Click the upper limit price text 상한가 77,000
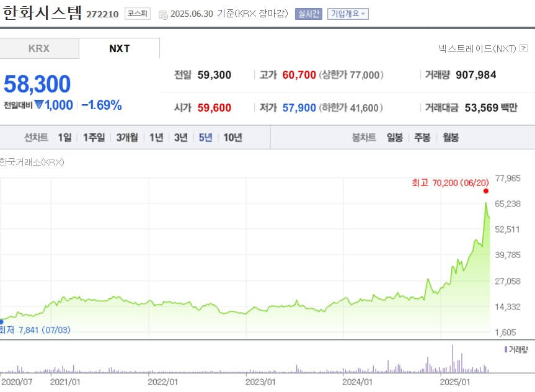 click(352, 75)
